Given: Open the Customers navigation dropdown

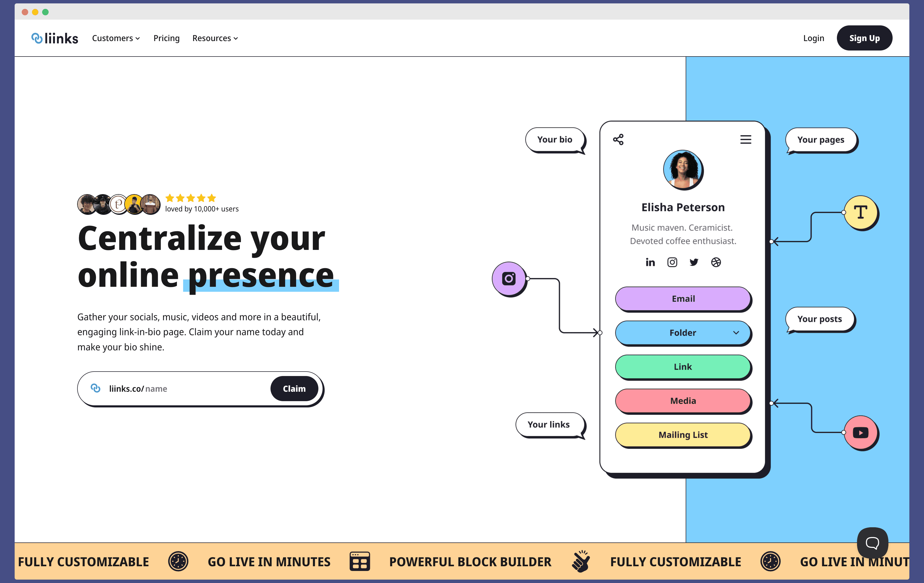Looking at the screenshot, I should (x=116, y=38).
